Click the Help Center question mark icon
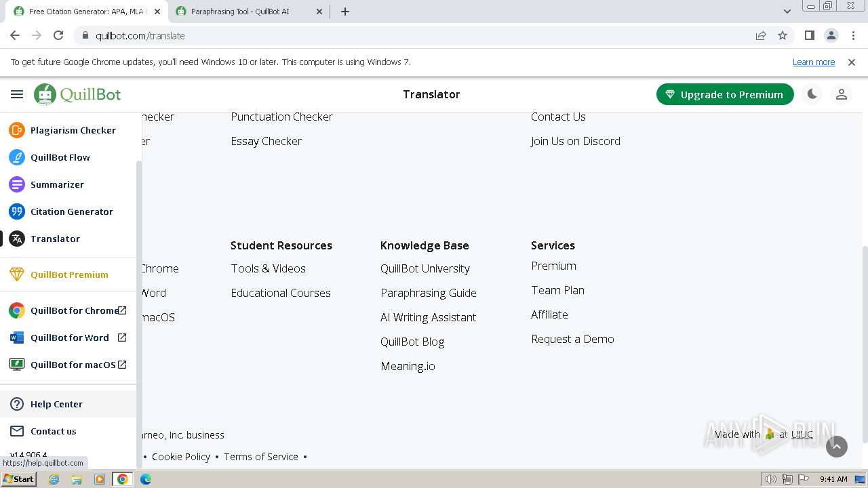Viewport: 868px width, 488px height. pos(17,404)
